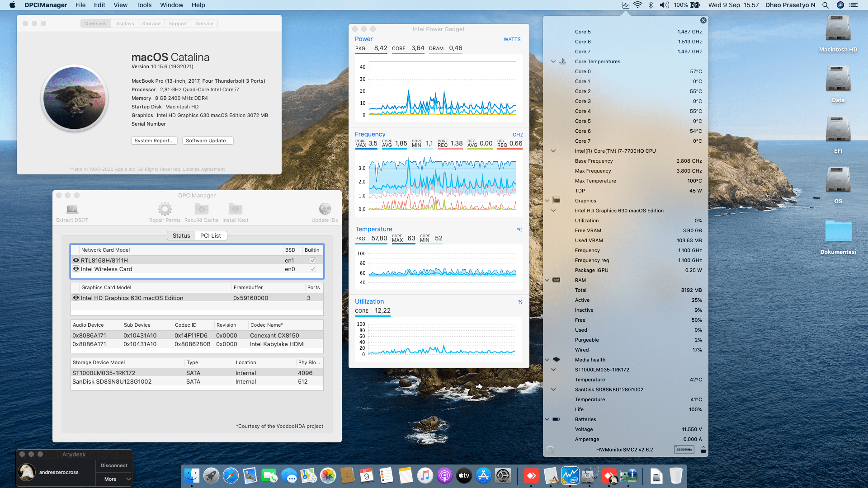Image resolution: width=868 pixels, height=488 pixels.
Task: Click eye icon for Intel Wireless Card
Action: tap(76, 269)
